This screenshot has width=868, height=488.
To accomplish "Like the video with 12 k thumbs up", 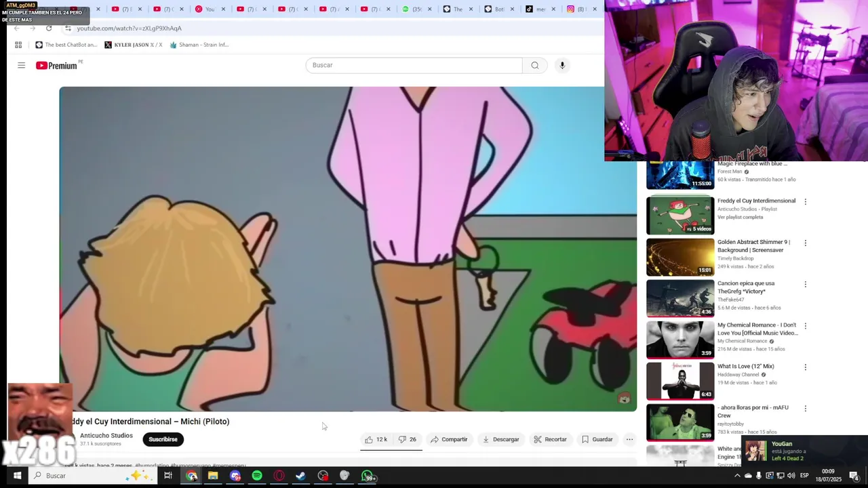I will pyautogui.click(x=376, y=439).
